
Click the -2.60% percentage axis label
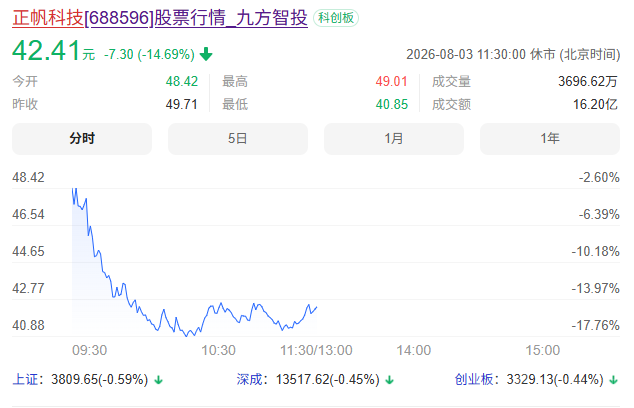pyautogui.click(x=599, y=178)
